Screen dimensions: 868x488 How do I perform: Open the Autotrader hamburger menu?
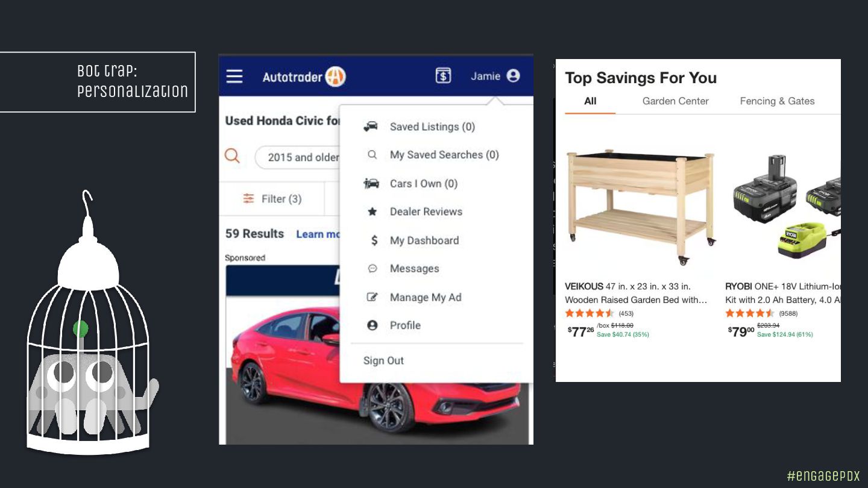point(234,76)
